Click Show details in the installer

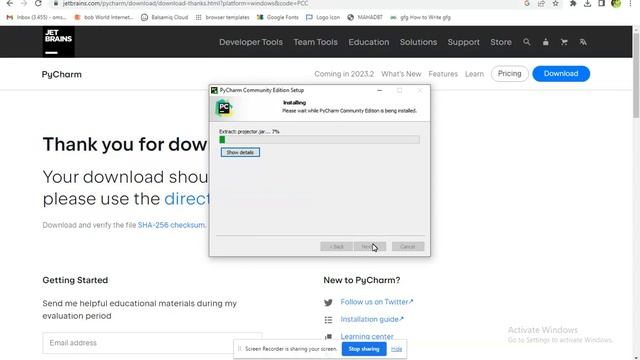[240, 152]
